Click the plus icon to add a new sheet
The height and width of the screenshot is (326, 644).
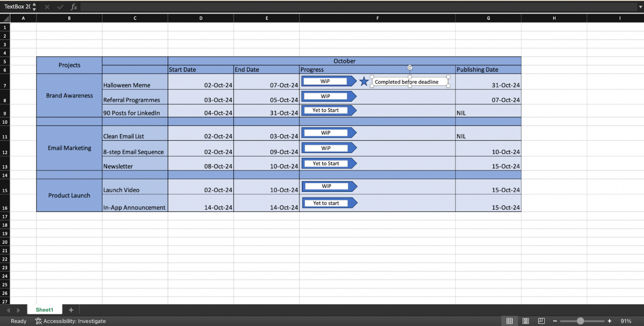click(71, 310)
